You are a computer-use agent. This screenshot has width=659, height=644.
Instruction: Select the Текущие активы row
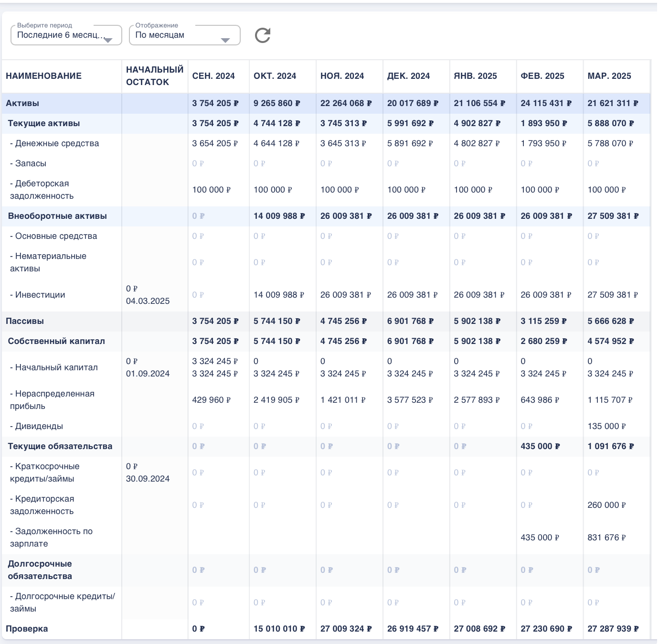tap(44, 123)
